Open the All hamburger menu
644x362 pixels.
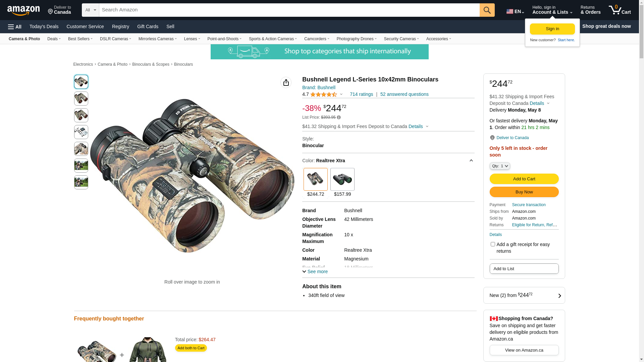(x=15, y=26)
